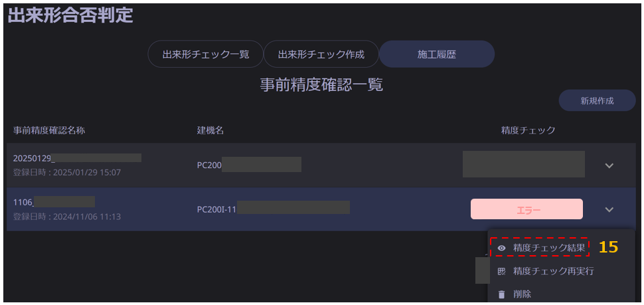The width and height of the screenshot is (644, 305).
Task: Click the 建機名 column header
Action: tap(210, 130)
